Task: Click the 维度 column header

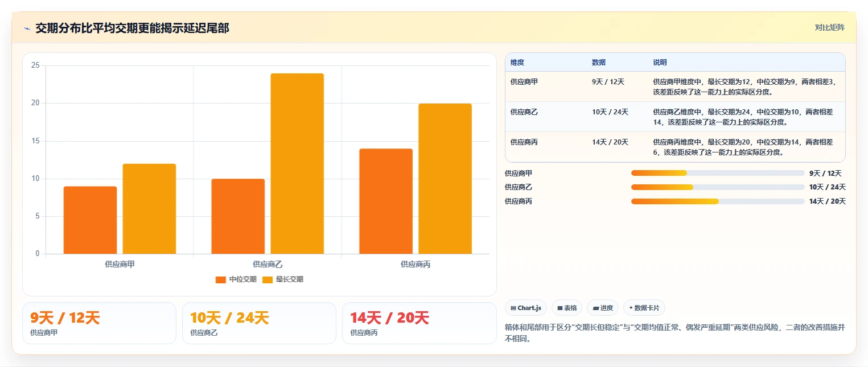Action: click(517, 62)
